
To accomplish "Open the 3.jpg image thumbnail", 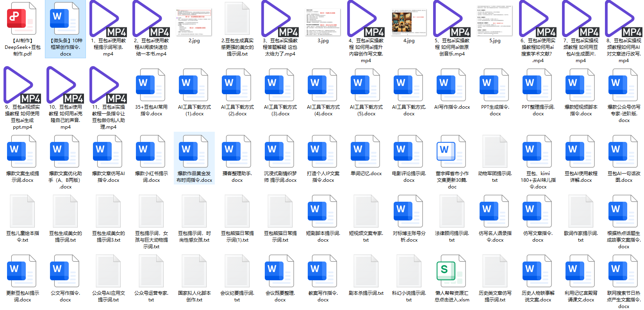I will click(323, 19).
